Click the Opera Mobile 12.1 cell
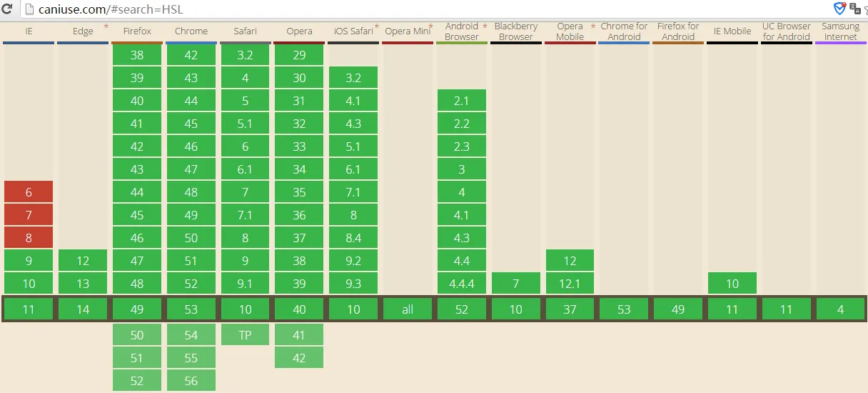 pyautogui.click(x=570, y=283)
